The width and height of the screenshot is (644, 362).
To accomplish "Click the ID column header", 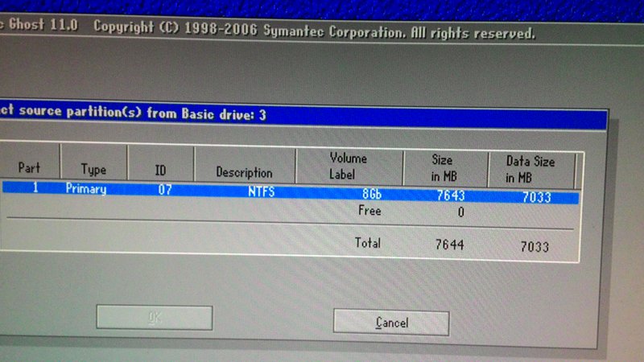I will tap(159, 171).
